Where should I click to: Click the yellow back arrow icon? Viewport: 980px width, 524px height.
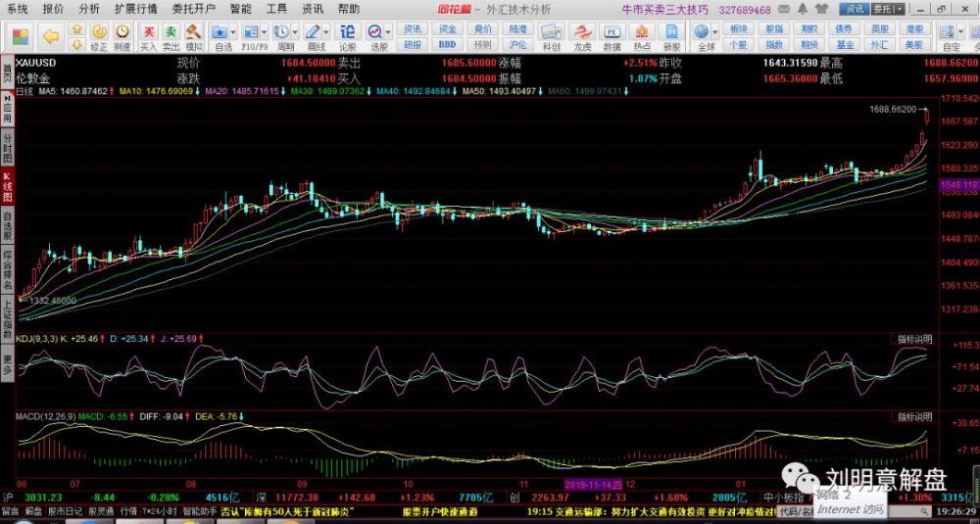(51, 37)
